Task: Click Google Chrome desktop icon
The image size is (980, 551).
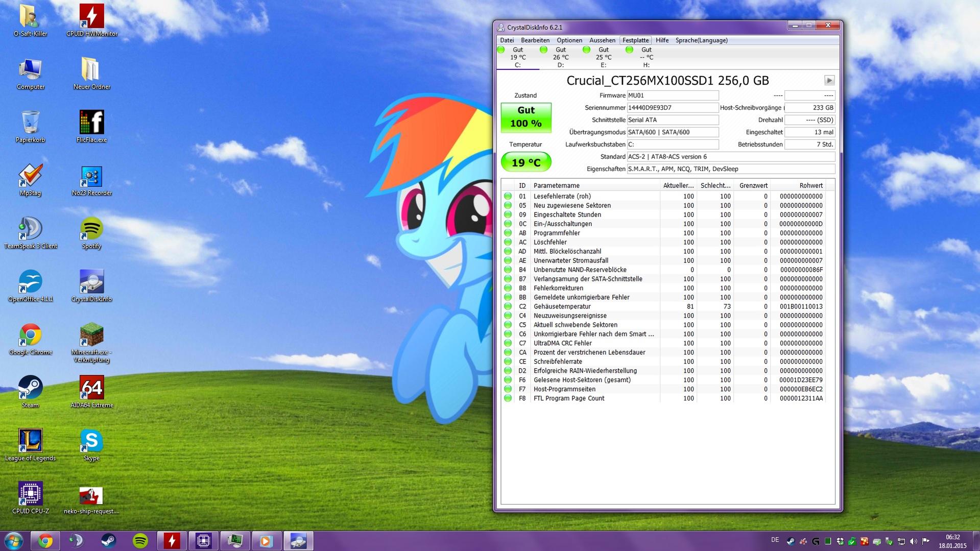Action: click(x=30, y=339)
